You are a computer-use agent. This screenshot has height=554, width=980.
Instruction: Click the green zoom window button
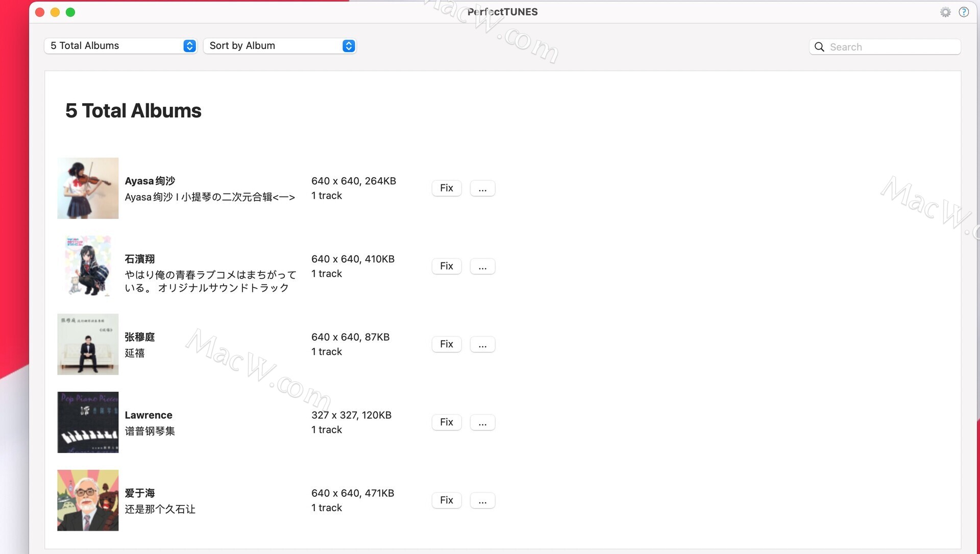tap(70, 12)
